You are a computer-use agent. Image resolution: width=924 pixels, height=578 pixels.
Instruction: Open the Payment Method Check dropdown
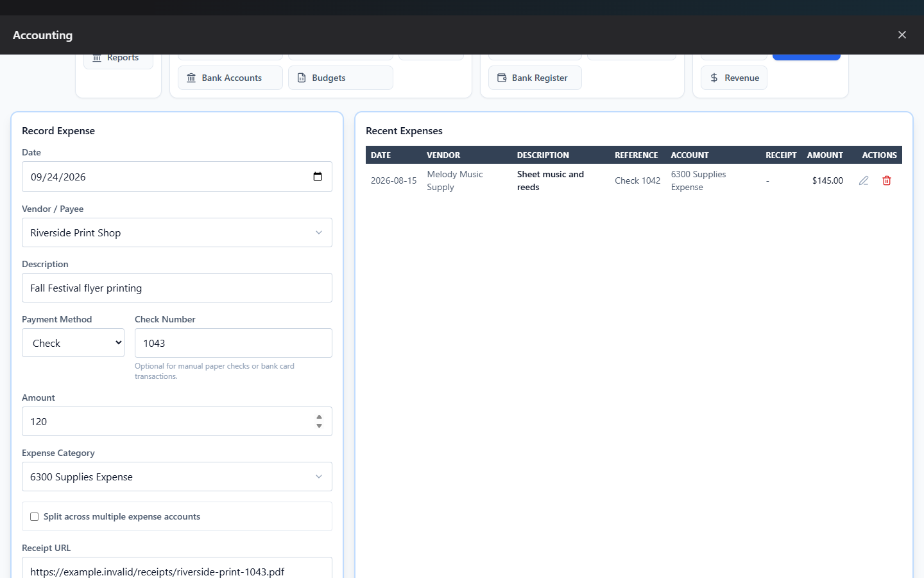coord(73,343)
